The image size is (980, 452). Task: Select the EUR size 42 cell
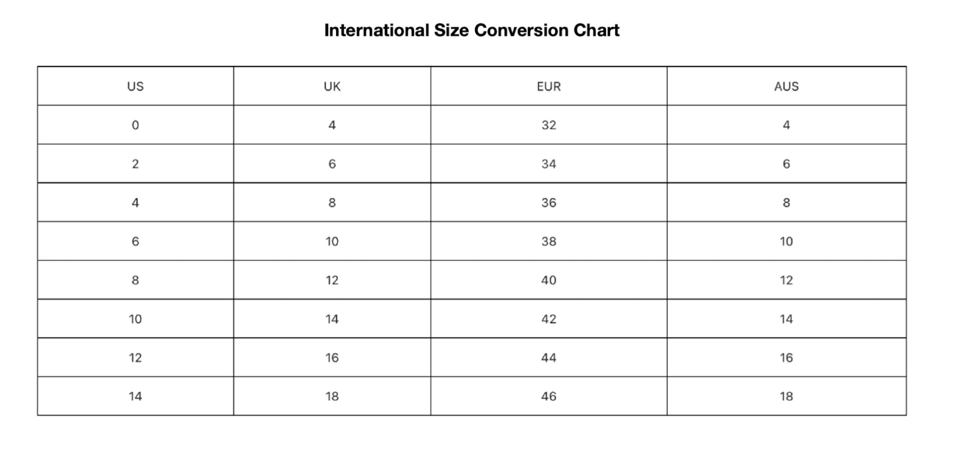pyautogui.click(x=549, y=319)
